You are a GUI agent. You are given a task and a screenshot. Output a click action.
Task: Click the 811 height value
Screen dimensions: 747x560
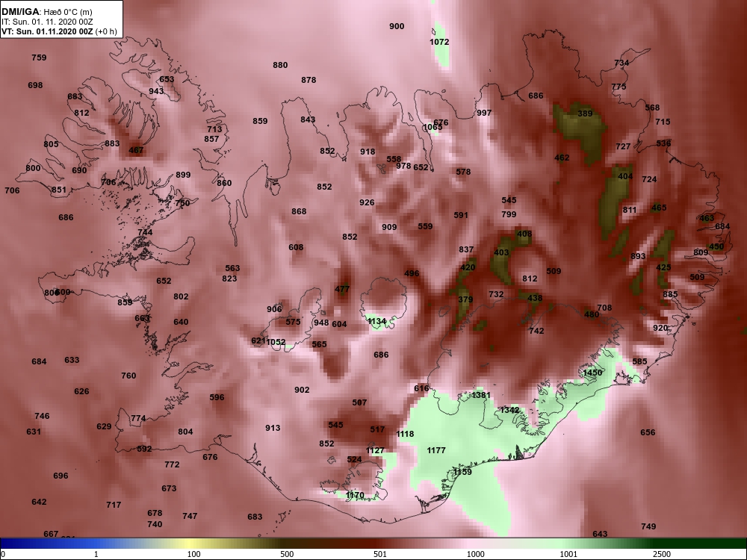click(629, 210)
